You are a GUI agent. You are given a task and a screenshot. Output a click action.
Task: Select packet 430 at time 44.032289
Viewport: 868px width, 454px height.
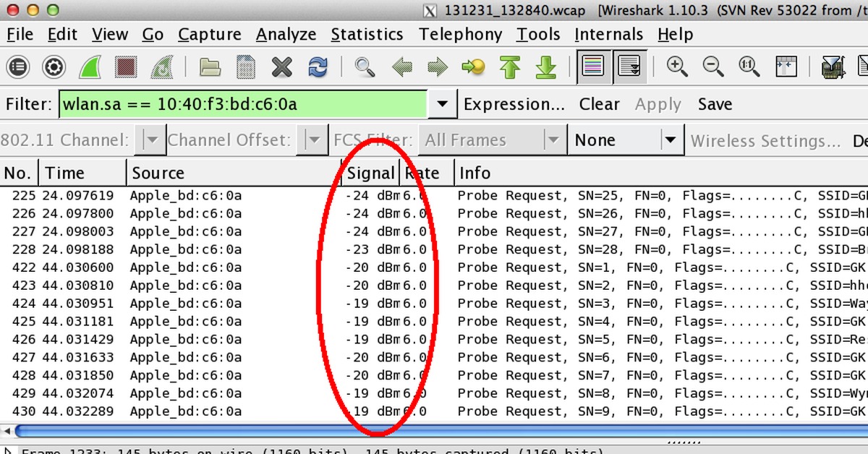434,411
